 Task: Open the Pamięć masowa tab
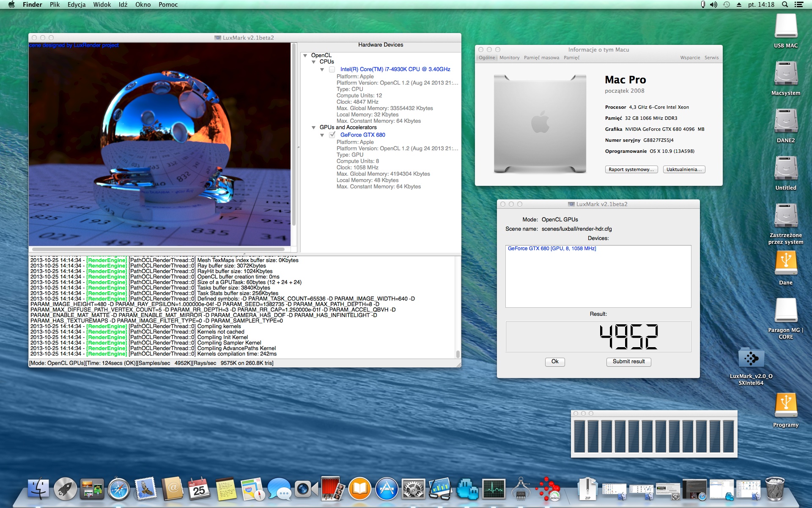(541, 58)
